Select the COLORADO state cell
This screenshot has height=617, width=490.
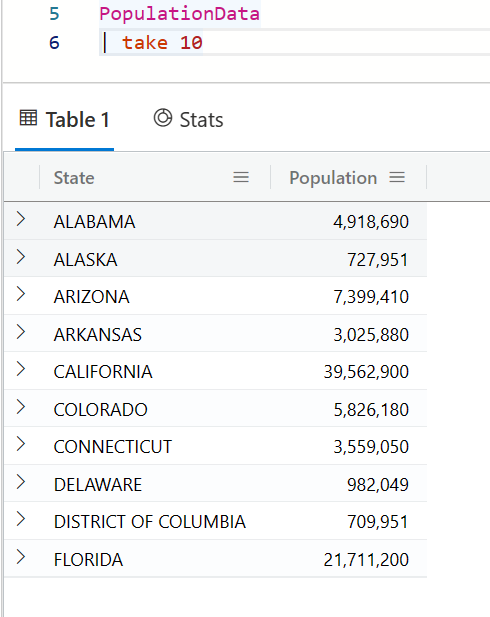[101, 410]
